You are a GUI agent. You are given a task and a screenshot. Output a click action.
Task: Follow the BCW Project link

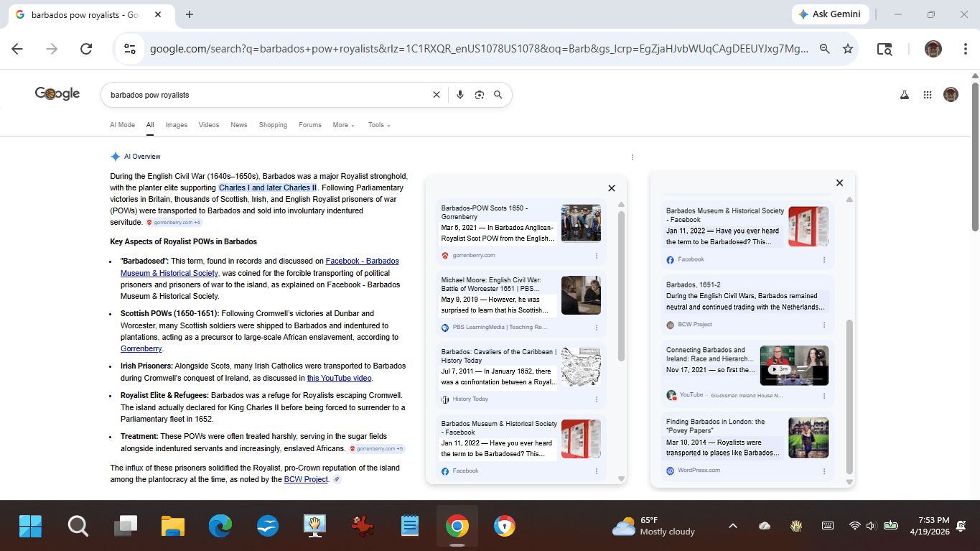point(306,479)
